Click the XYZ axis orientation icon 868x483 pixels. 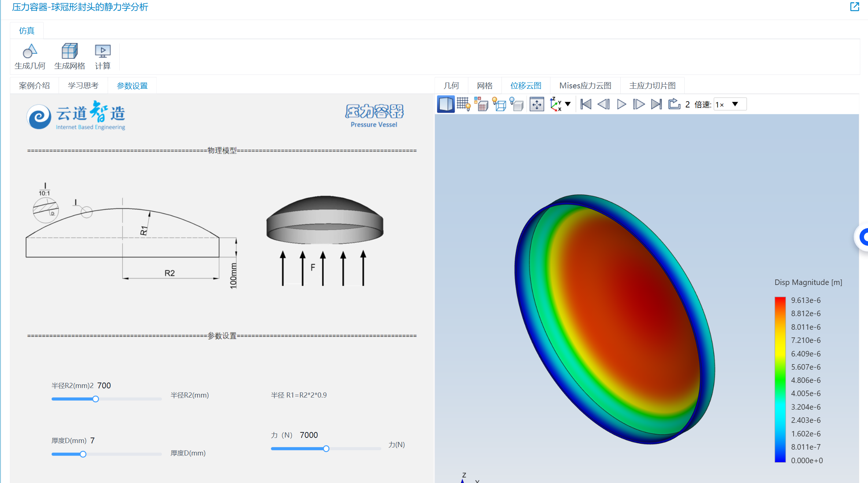point(556,105)
